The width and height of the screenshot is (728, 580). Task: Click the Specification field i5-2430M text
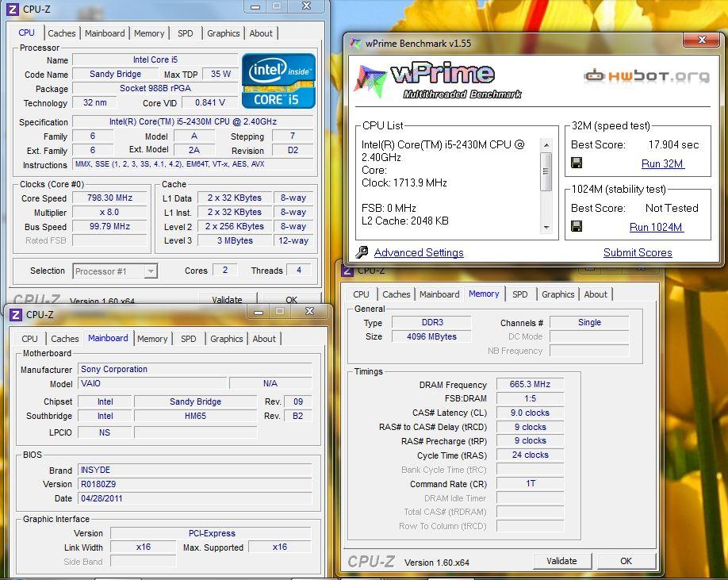[x=193, y=121]
